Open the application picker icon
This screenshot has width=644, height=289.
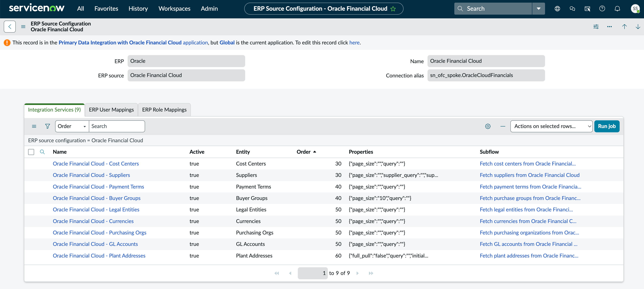pos(587,9)
